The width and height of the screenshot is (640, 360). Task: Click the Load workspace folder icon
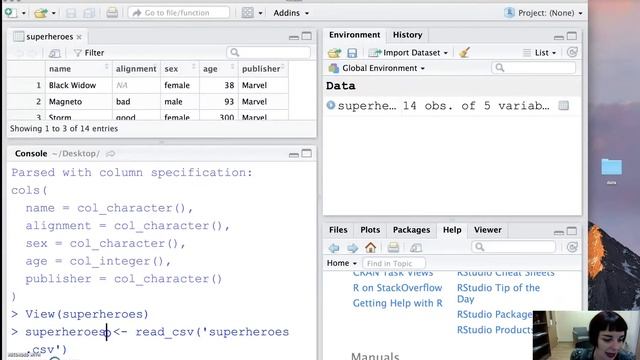click(x=334, y=53)
